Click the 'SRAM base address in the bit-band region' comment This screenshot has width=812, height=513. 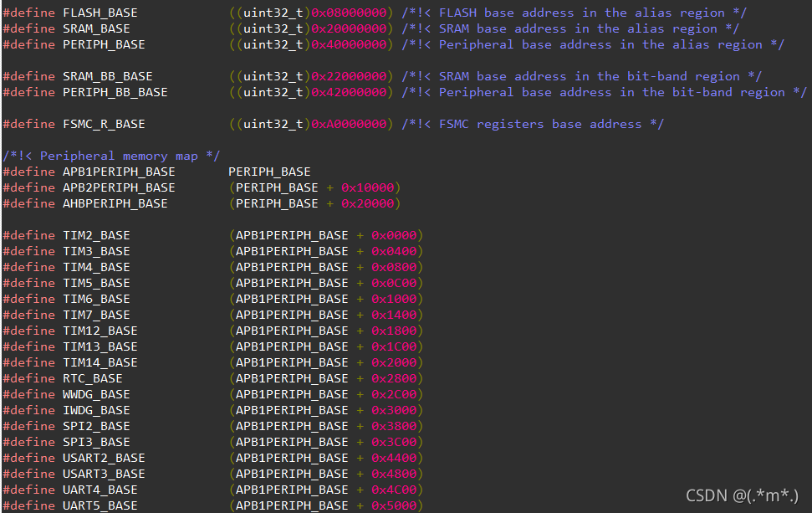click(582, 77)
